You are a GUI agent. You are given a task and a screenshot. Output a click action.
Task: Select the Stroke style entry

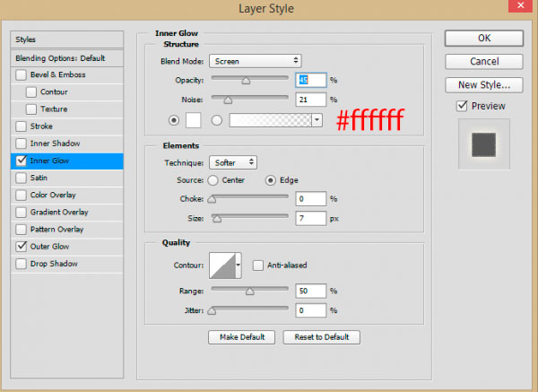[41, 126]
